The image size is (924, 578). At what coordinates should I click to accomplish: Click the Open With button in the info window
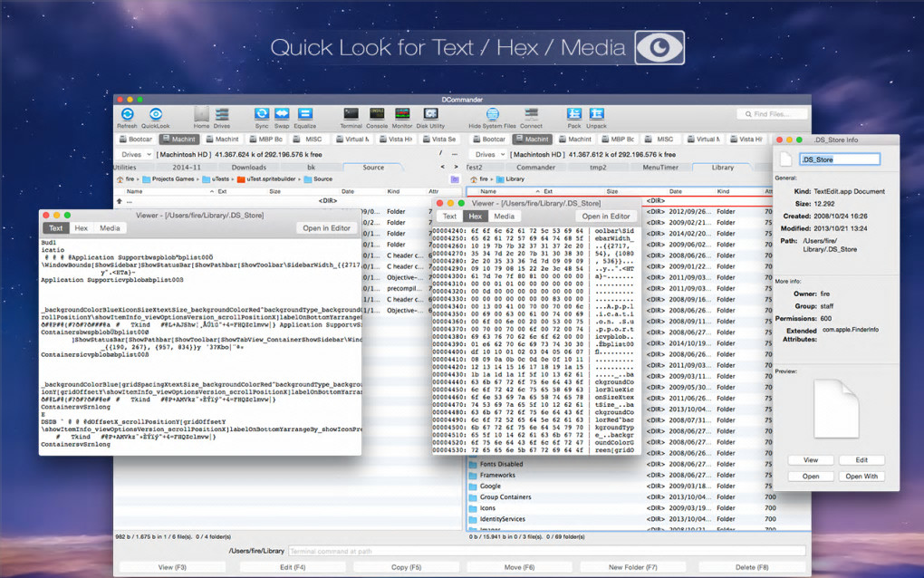[x=861, y=476]
